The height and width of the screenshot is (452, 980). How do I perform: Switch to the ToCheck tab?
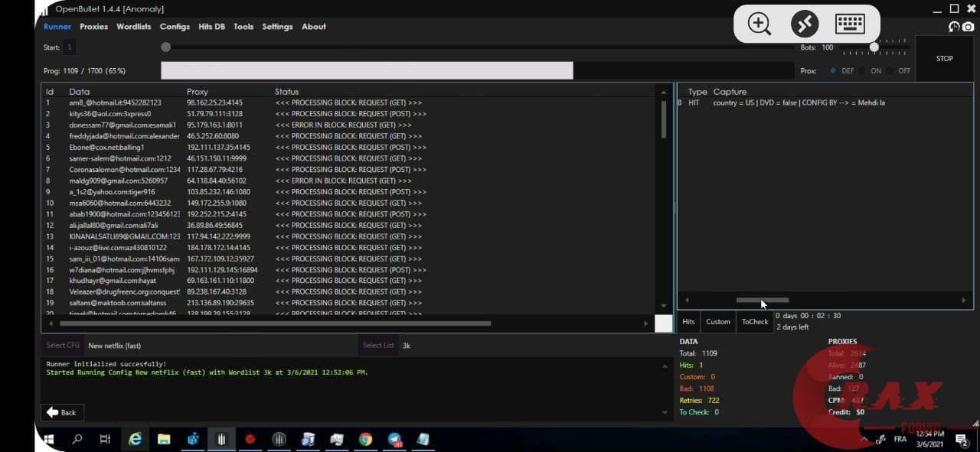tap(755, 321)
